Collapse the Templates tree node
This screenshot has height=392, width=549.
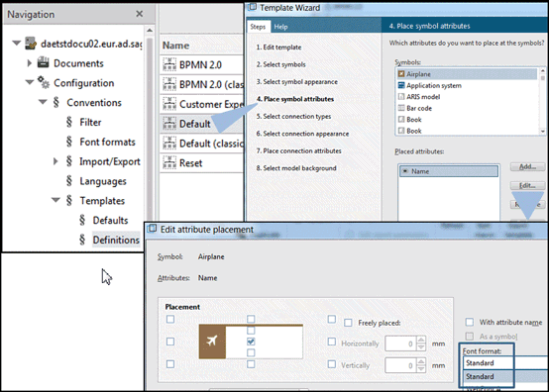55,200
